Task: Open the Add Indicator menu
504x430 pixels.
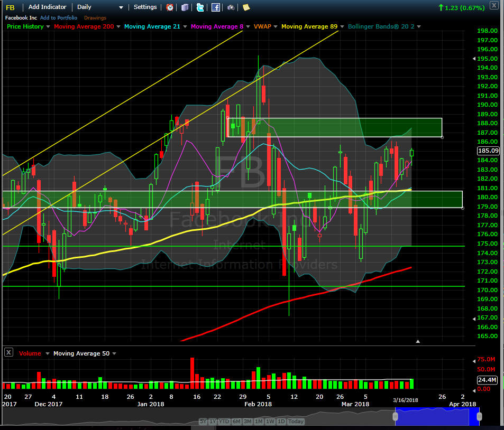Action: [x=47, y=7]
